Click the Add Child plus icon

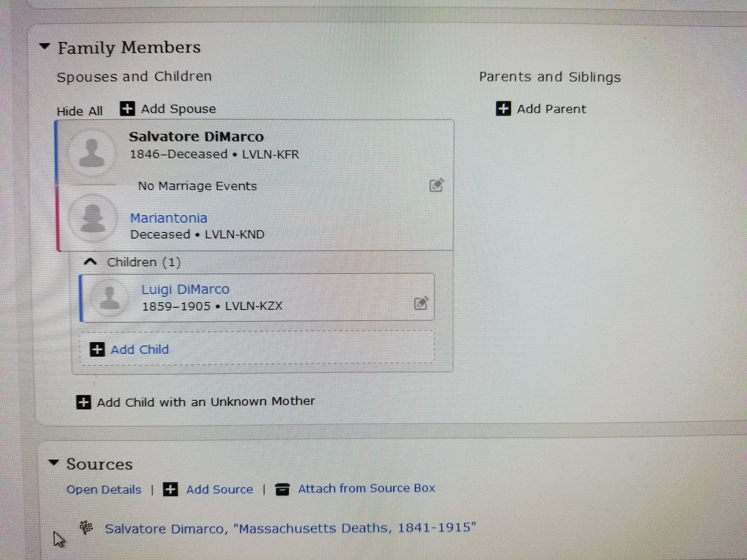tap(97, 349)
